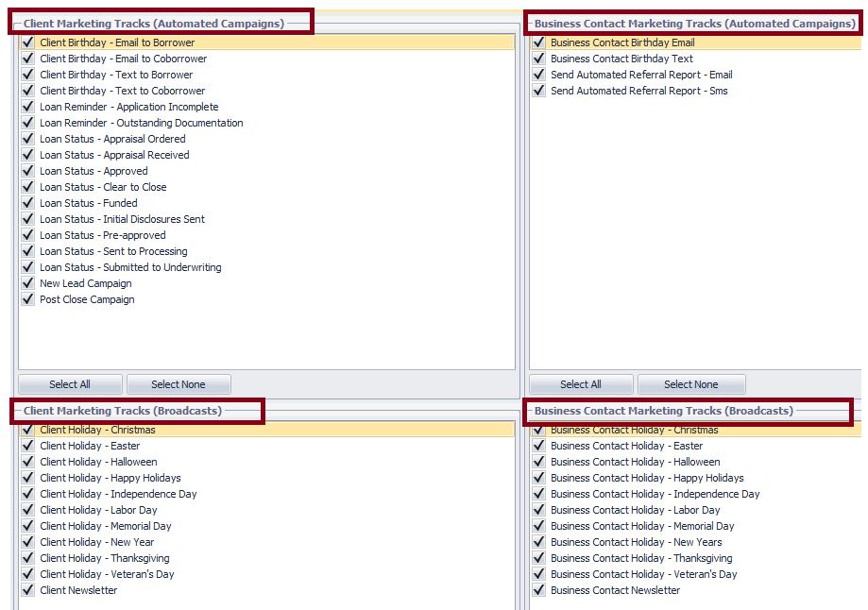The height and width of the screenshot is (610, 868).
Task: Toggle Business Contact Birthday Text checkbox
Action: pos(538,59)
